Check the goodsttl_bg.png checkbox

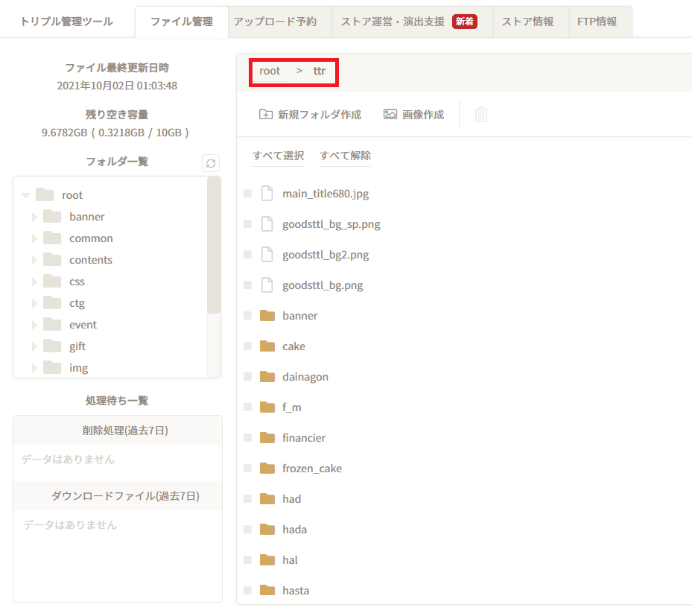[x=247, y=285]
